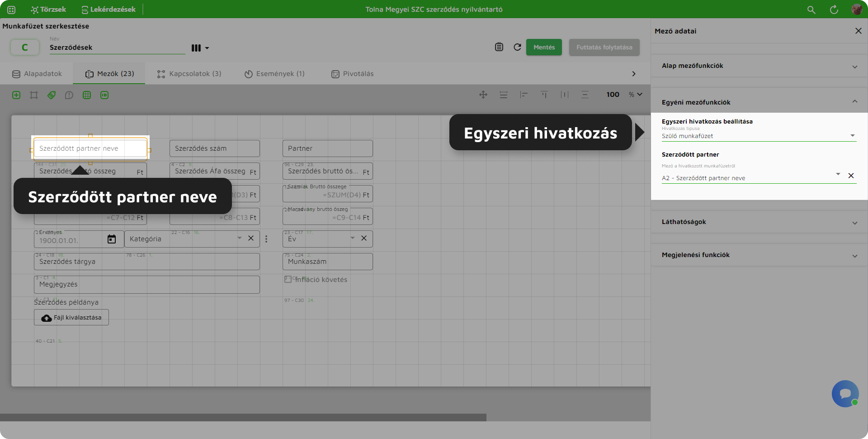The height and width of the screenshot is (439, 868).
Task: Select the Szerződés tárgya field
Action: tap(147, 262)
